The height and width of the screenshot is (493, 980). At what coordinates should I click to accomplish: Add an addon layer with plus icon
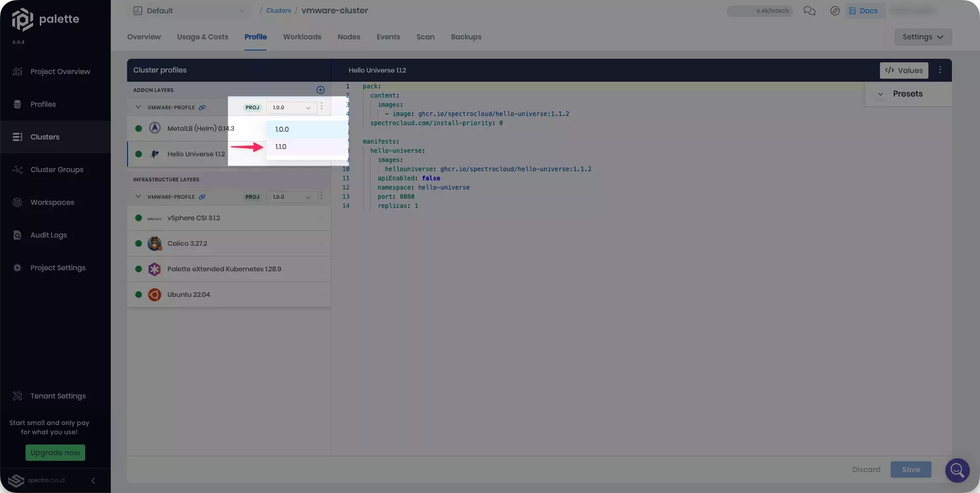pyautogui.click(x=321, y=90)
